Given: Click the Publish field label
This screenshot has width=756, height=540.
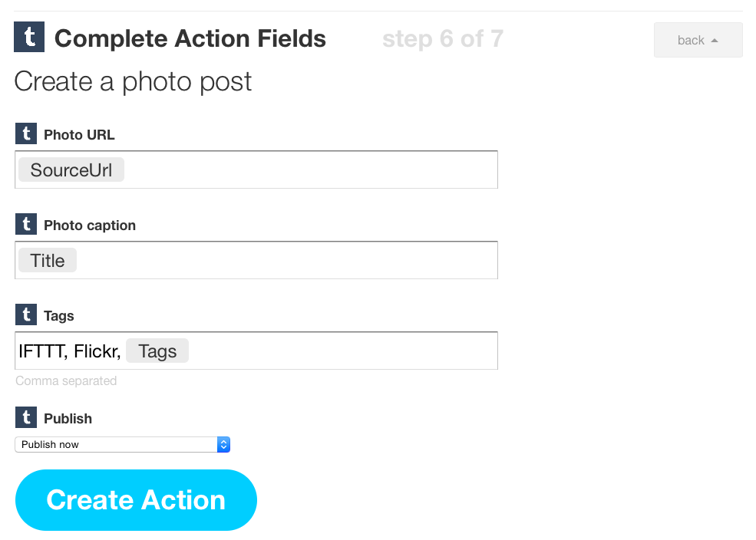Looking at the screenshot, I should [68, 419].
